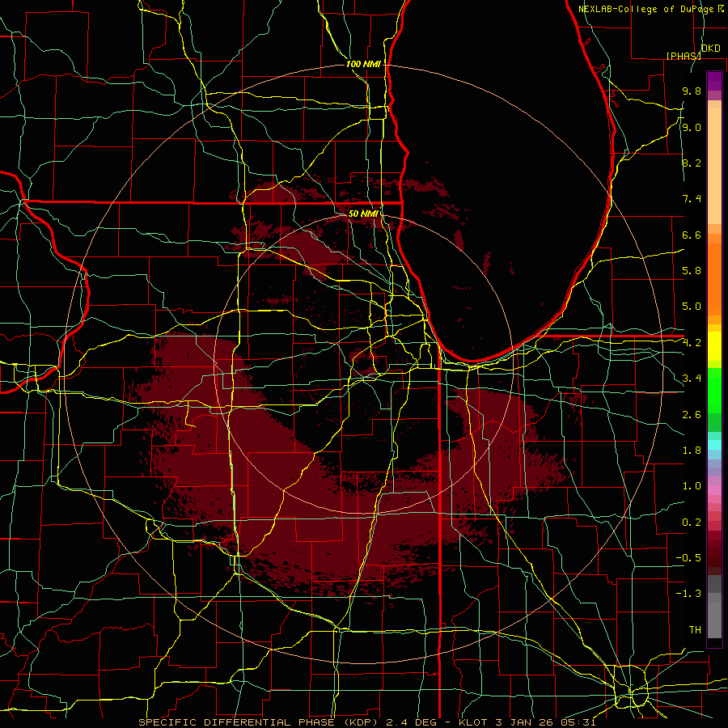
Task: Pick the orange color bar segment
Action: [x=714, y=278]
